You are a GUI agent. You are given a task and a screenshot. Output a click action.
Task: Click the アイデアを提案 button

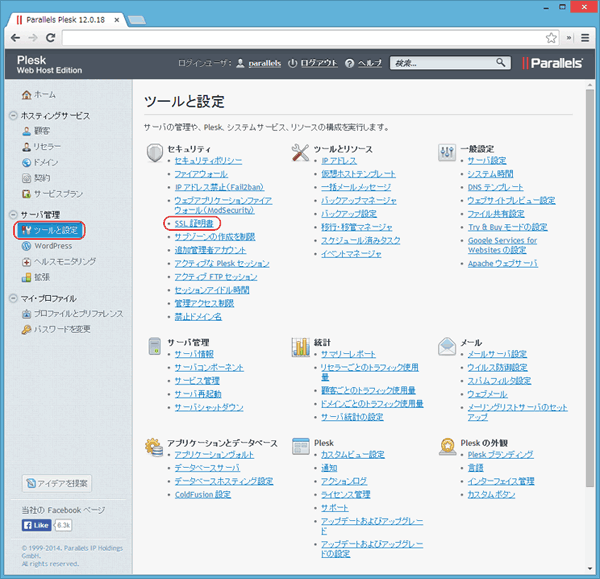pyautogui.click(x=57, y=483)
